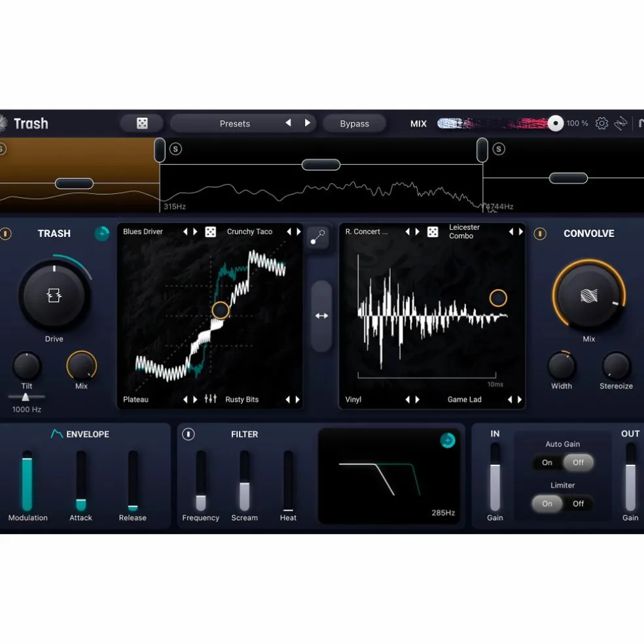
Task: Select next style after Rusty Bits
Action: tap(298, 399)
